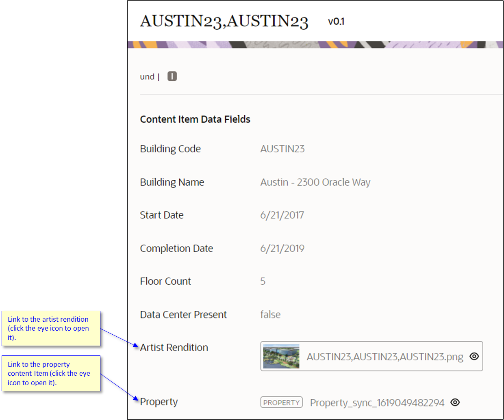Screen dimensions: 504x420
Task: Select the Building Code value AUSTIN23
Action: click(x=282, y=149)
